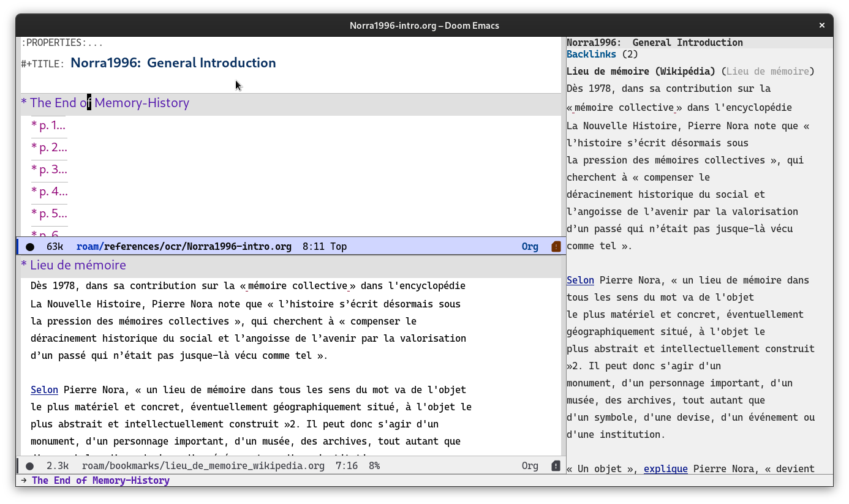Click the Backlinks (2) header

pyautogui.click(x=591, y=54)
